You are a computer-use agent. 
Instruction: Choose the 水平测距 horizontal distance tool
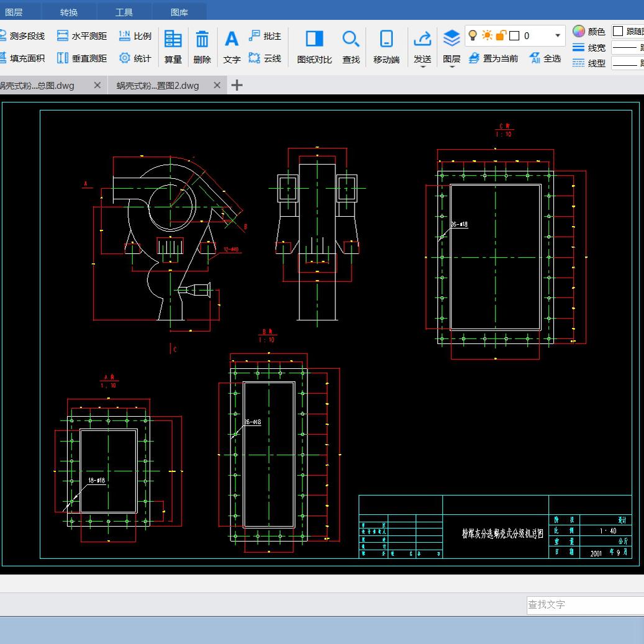[x=82, y=36]
